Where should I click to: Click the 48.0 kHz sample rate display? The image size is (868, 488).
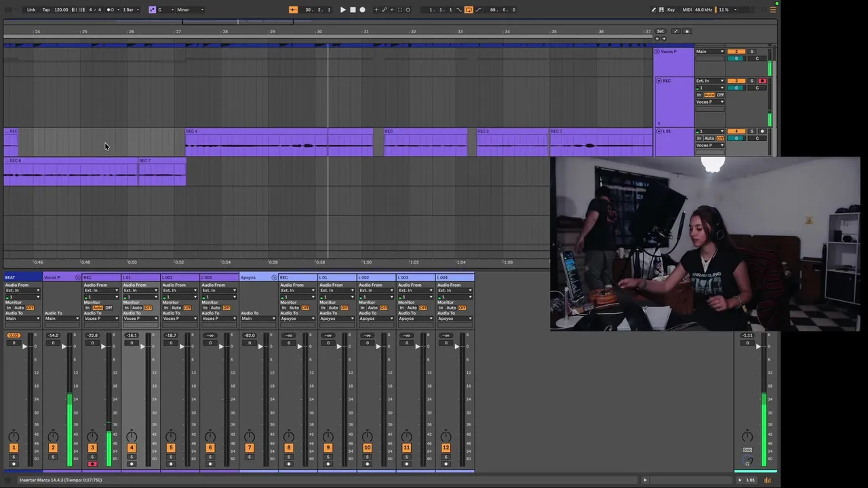click(x=703, y=9)
